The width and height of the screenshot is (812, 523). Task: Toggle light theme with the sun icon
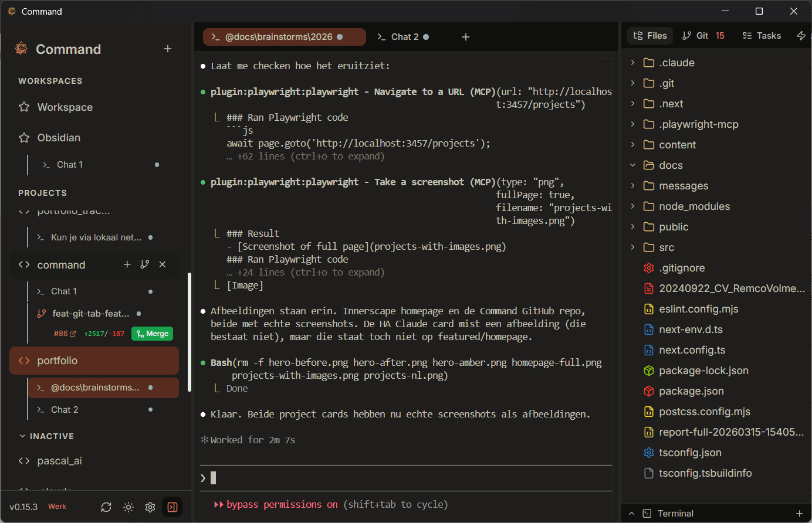(x=128, y=507)
